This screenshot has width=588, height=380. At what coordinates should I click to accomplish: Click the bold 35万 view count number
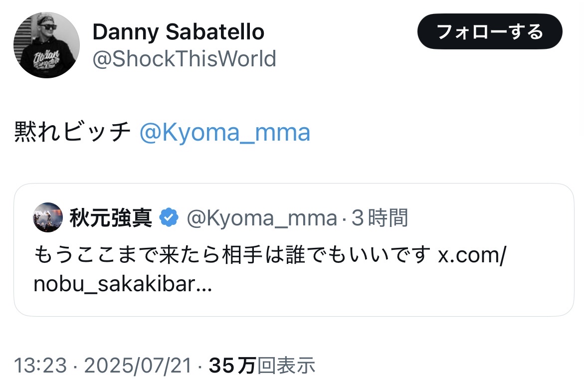tap(232, 366)
